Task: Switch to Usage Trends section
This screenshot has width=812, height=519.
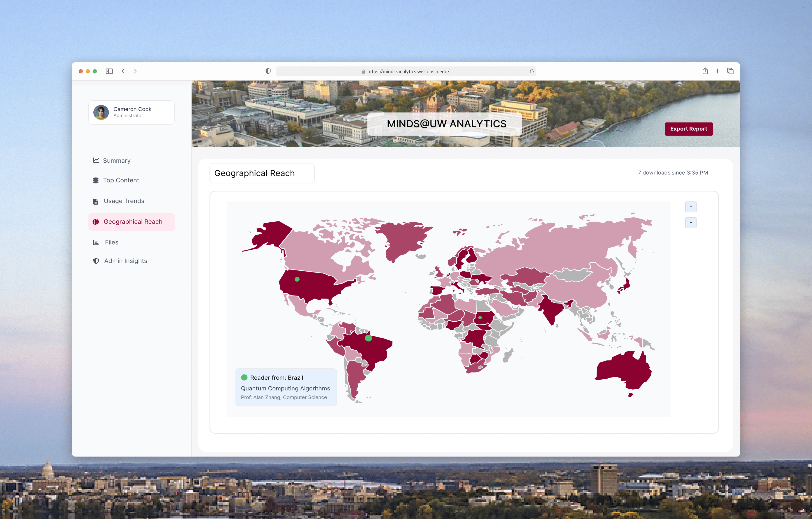Action: (124, 201)
